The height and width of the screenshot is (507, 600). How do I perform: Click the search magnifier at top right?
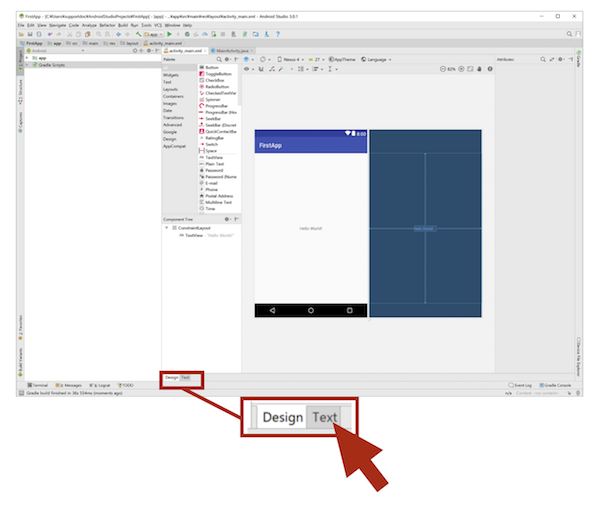[x=569, y=34]
